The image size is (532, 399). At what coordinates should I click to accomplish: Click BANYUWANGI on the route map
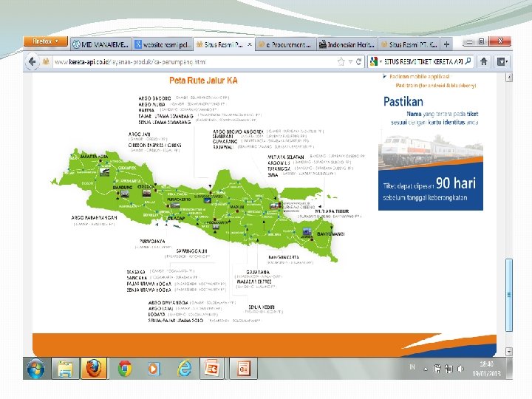coord(331,234)
